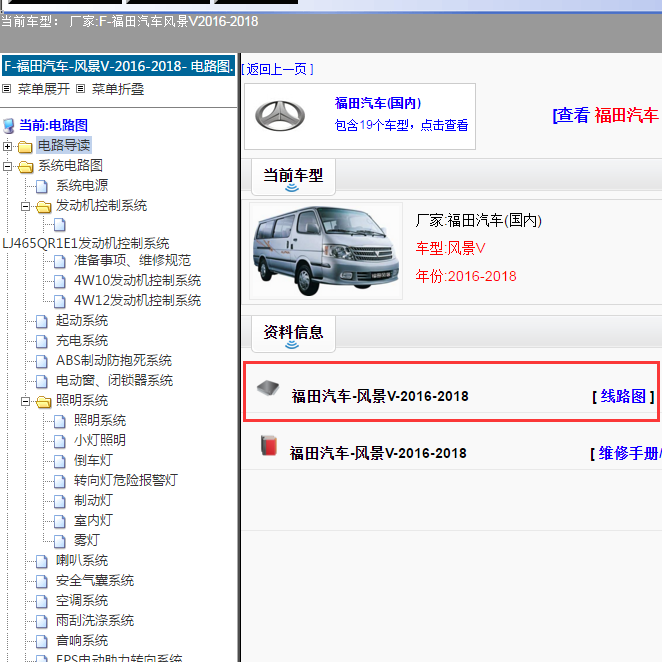The width and height of the screenshot is (662, 662).
Task: Click the red book icon beside 维修手册 entry
Action: (269, 445)
